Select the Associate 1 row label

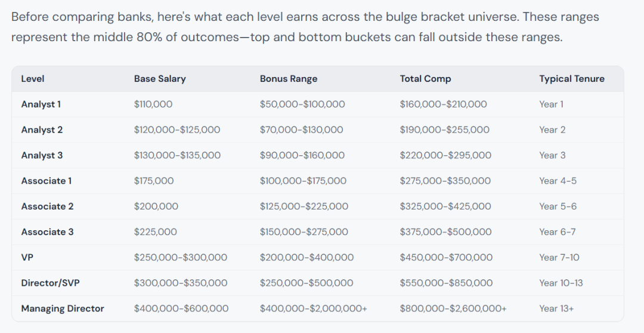click(47, 181)
